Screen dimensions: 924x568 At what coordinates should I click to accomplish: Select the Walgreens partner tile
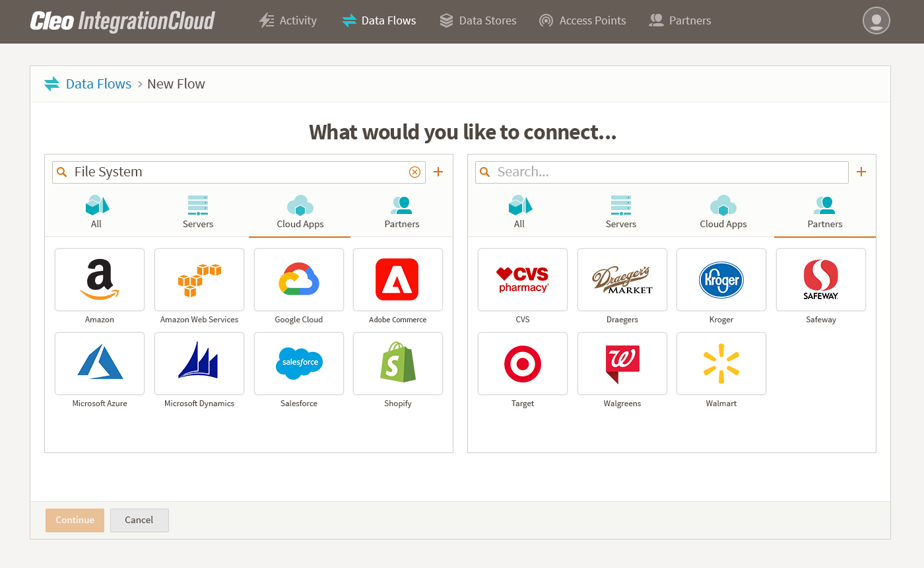[622, 364]
